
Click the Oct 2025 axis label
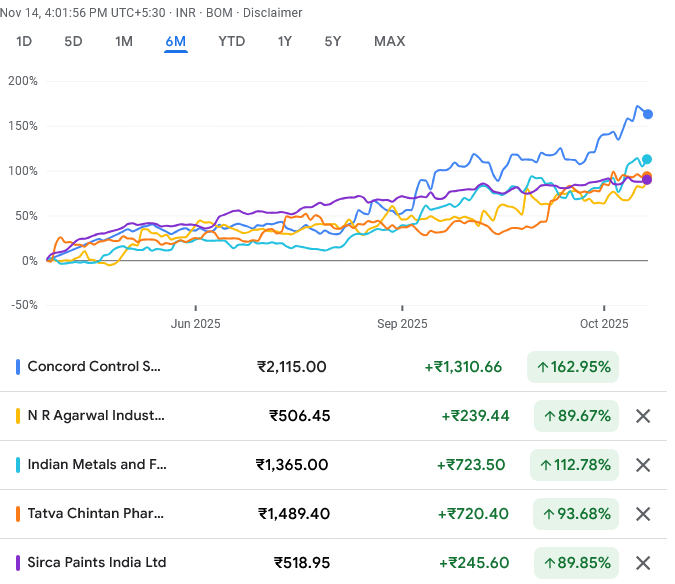(604, 324)
